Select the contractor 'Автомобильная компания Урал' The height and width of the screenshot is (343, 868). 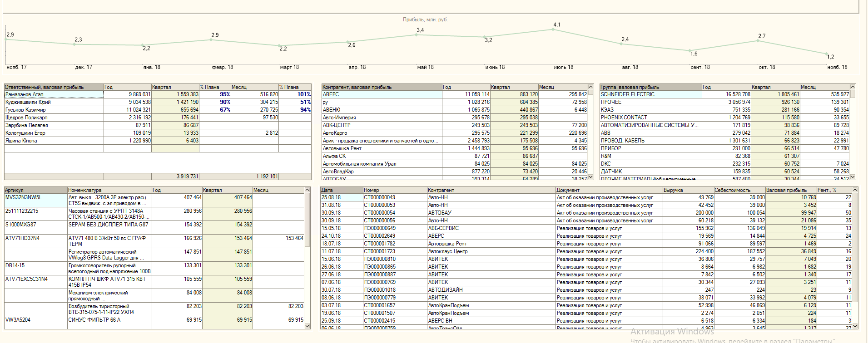click(382, 164)
